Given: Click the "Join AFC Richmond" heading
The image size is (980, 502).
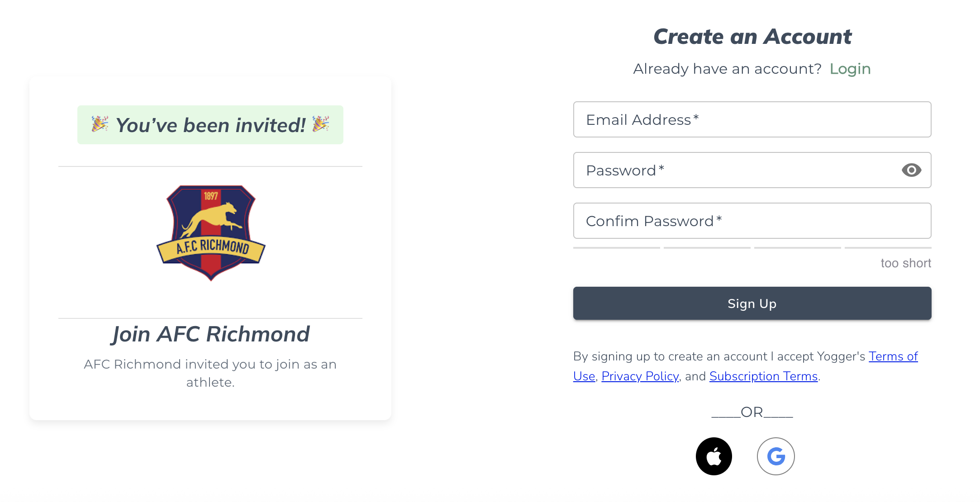Looking at the screenshot, I should click(x=210, y=334).
